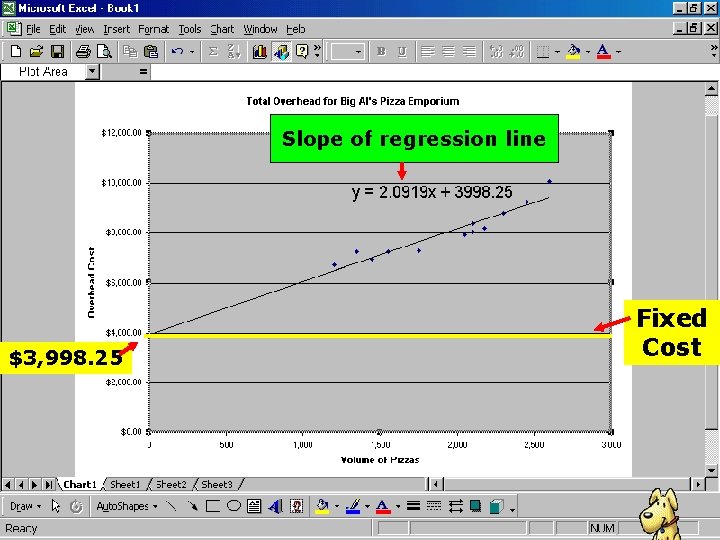Open Print Preview from the toolbar
Screen dimensions: 720x540
pyautogui.click(x=104, y=51)
